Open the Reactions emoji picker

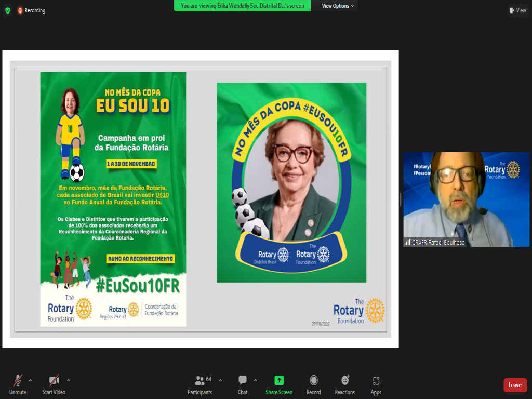(345, 380)
